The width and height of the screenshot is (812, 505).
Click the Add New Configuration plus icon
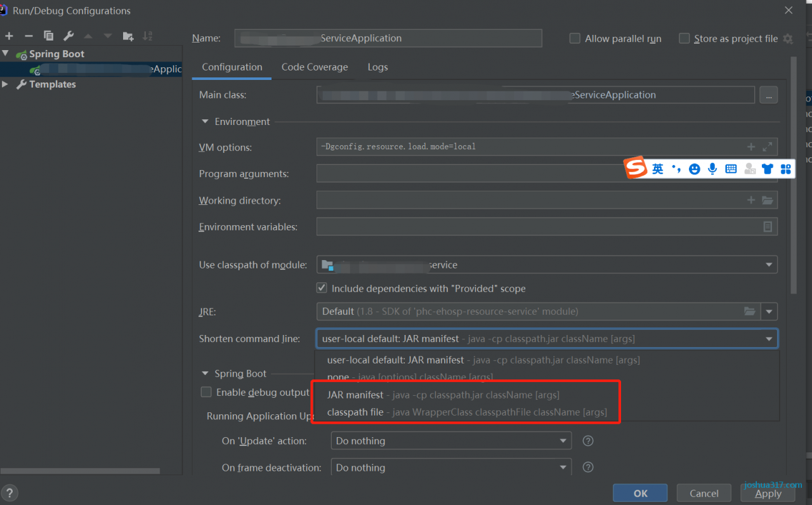[9, 36]
